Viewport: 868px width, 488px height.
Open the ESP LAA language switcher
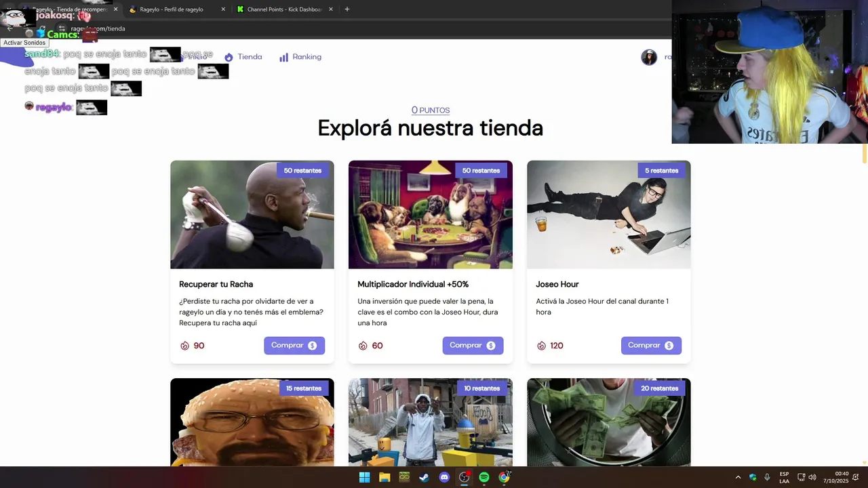(784, 477)
